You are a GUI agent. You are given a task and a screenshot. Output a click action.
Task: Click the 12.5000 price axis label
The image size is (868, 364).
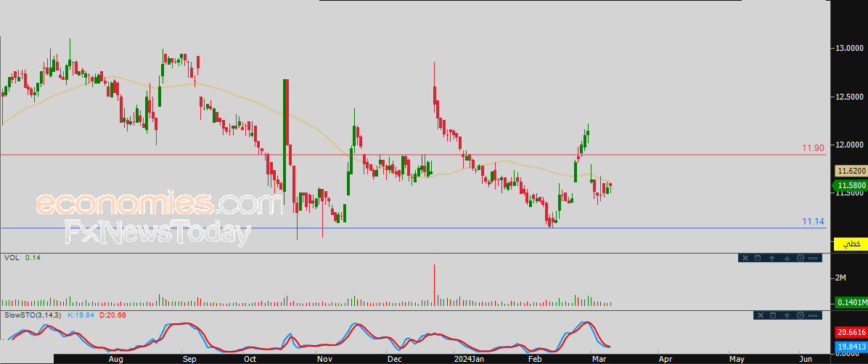[x=851, y=97]
